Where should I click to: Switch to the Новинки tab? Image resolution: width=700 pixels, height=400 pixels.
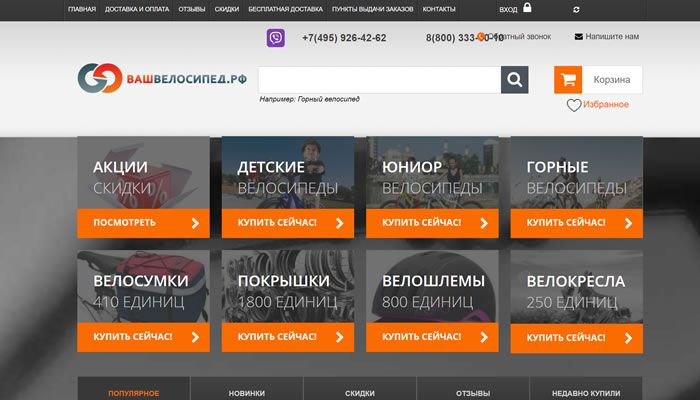tap(247, 393)
